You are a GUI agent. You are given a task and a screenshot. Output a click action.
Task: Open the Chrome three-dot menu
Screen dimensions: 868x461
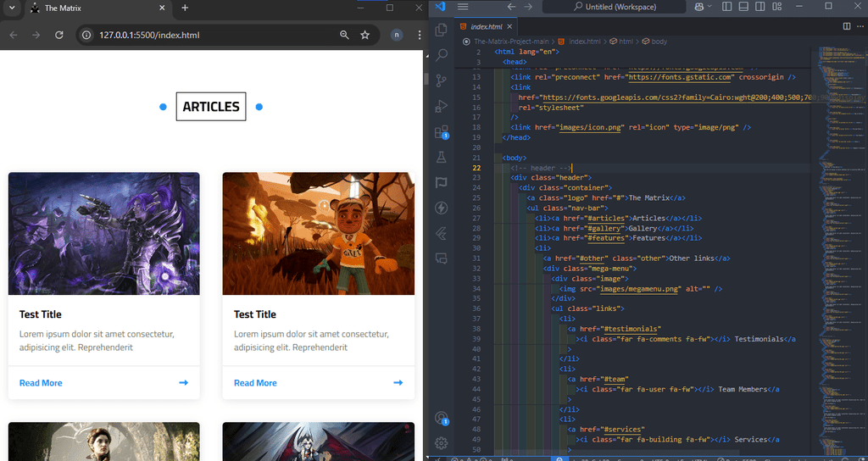[419, 35]
